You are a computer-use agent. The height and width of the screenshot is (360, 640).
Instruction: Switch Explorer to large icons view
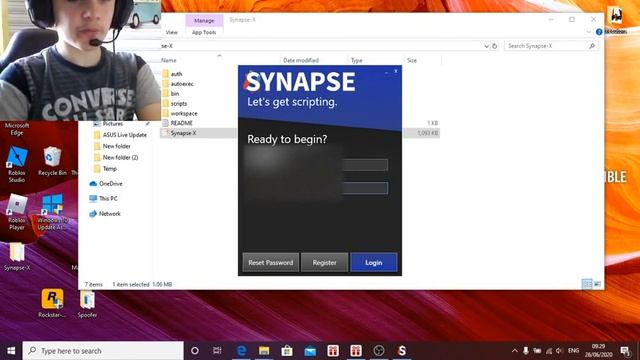[x=597, y=284]
